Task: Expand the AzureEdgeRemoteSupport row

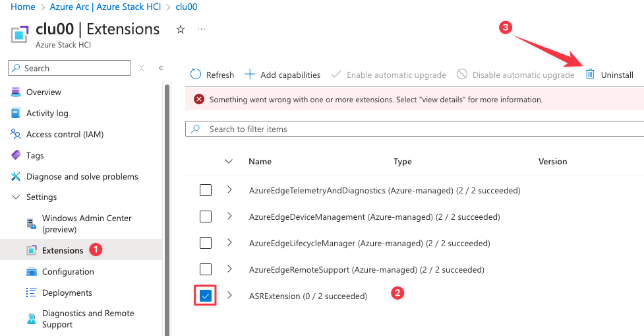Action: point(229,269)
